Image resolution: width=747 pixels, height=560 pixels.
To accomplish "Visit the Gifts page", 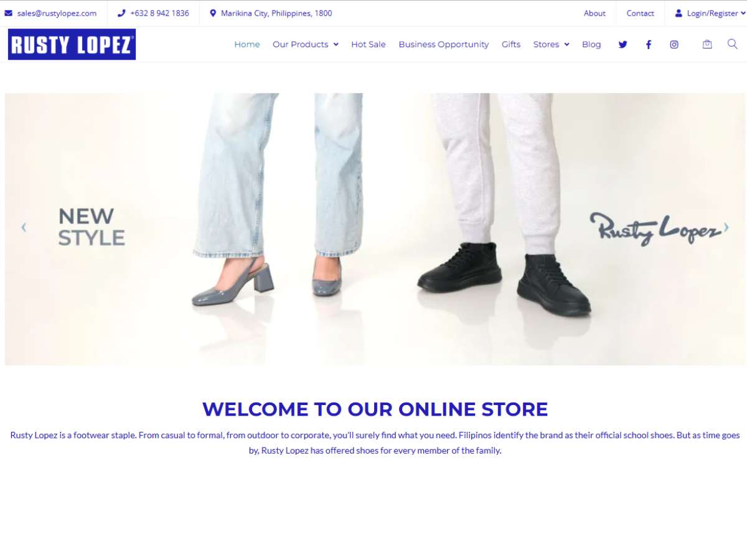I will point(511,44).
